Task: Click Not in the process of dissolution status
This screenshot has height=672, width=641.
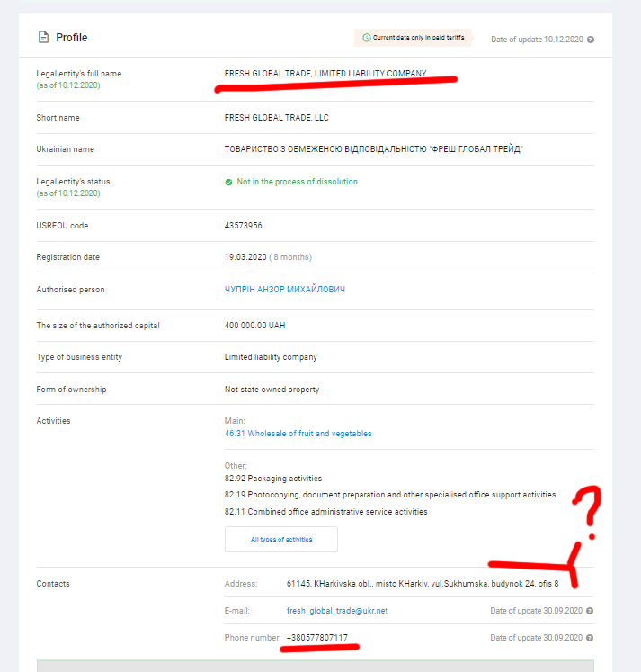Action: point(298,182)
